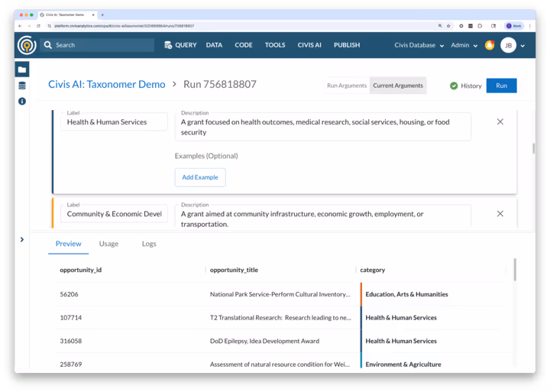Click the green run success checkmark

pos(454,86)
